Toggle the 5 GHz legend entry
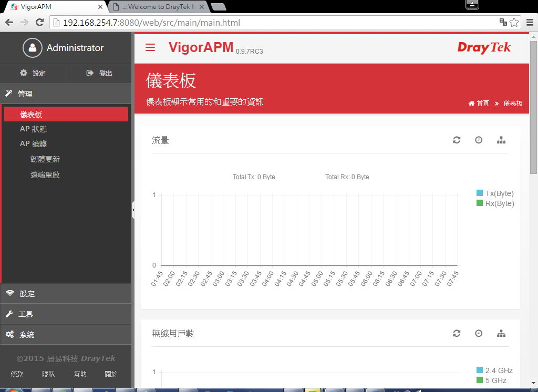 click(x=491, y=380)
